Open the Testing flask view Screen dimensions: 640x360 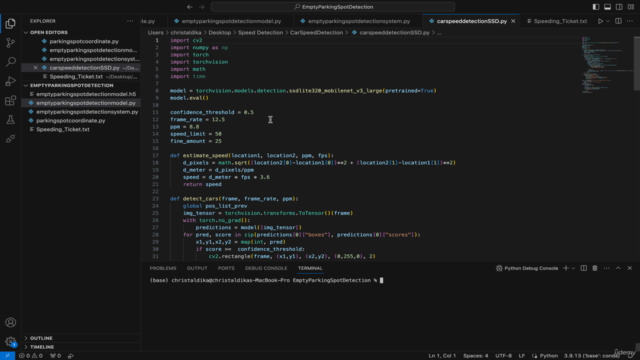coord(11,120)
